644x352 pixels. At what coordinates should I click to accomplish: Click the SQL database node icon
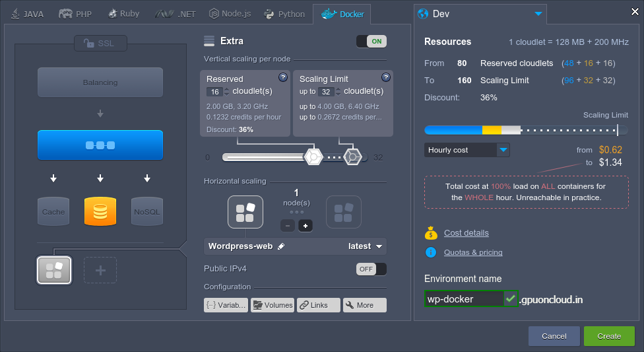(x=100, y=211)
